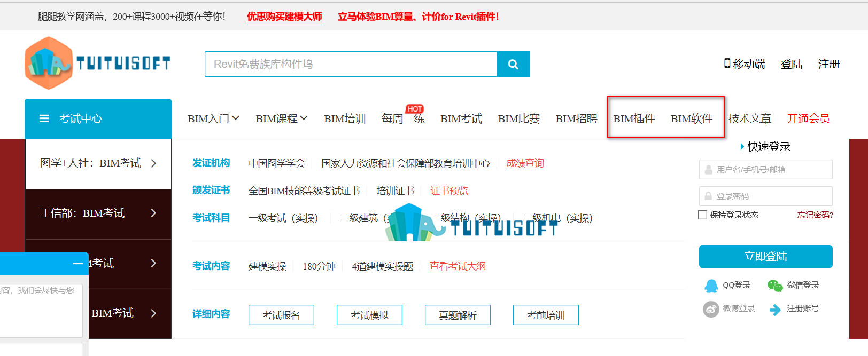
Task: Open the BIM培训 menu item
Action: coord(345,118)
